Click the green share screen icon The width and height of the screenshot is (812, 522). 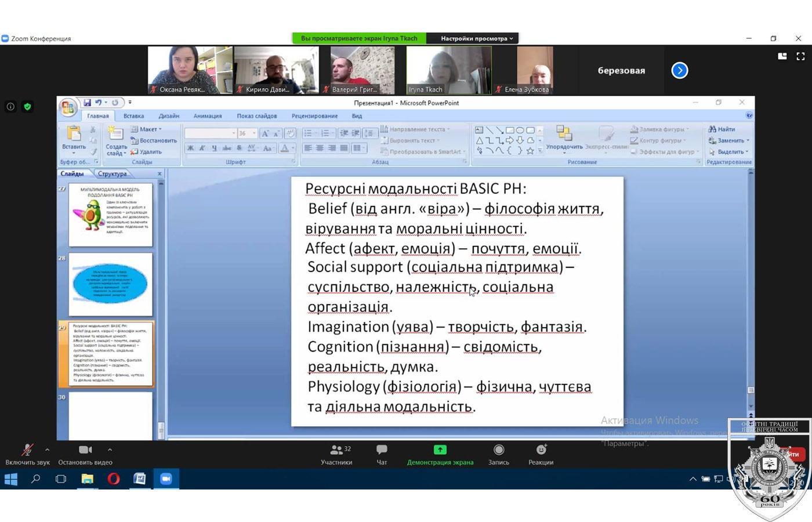coord(440,450)
